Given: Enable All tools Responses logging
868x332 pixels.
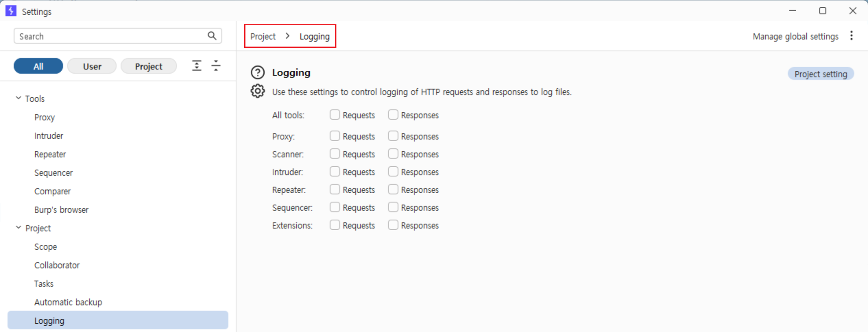Looking at the screenshot, I should (x=393, y=115).
